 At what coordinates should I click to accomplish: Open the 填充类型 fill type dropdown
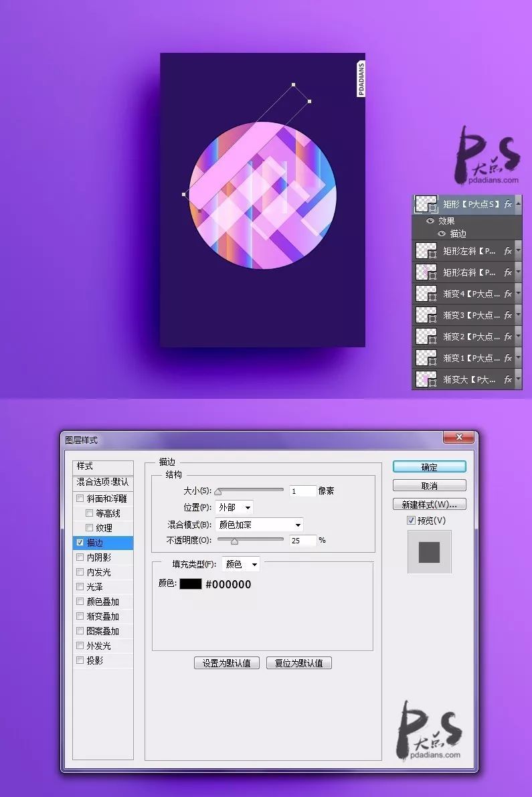241,564
